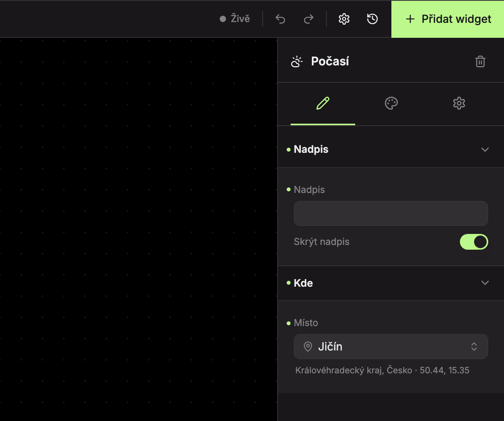Click the plus icon on Přidat widget
This screenshot has width=504, height=421.
[x=410, y=19]
